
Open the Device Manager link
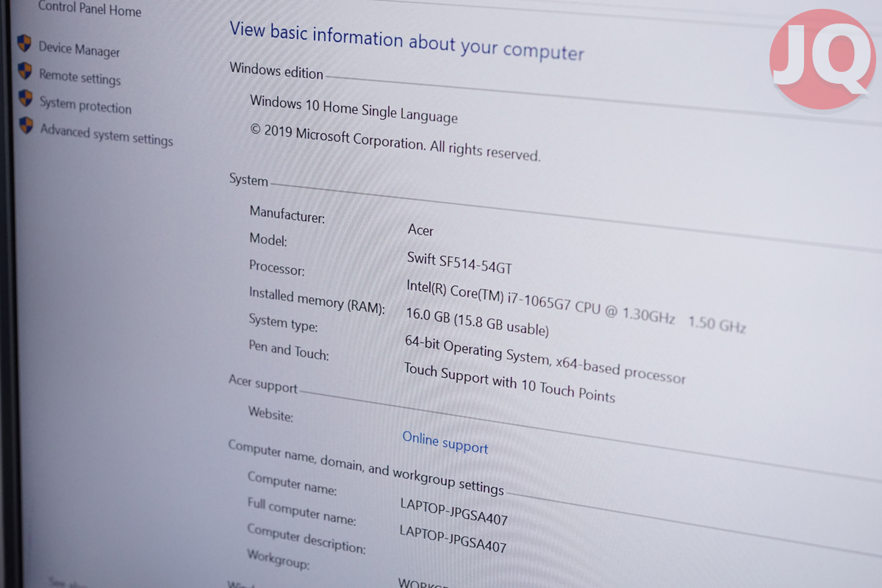pyautogui.click(x=79, y=50)
